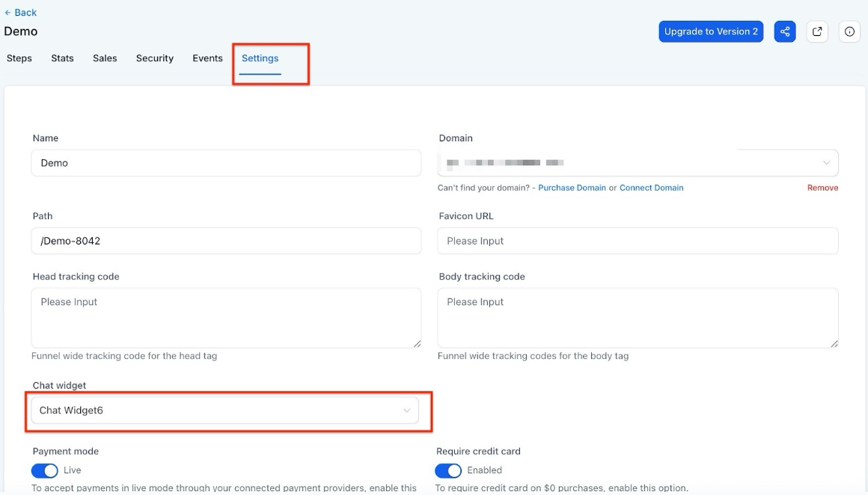The width and height of the screenshot is (868, 495).
Task: Click the Favicon URL input field
Action: (x=638, y=241)
